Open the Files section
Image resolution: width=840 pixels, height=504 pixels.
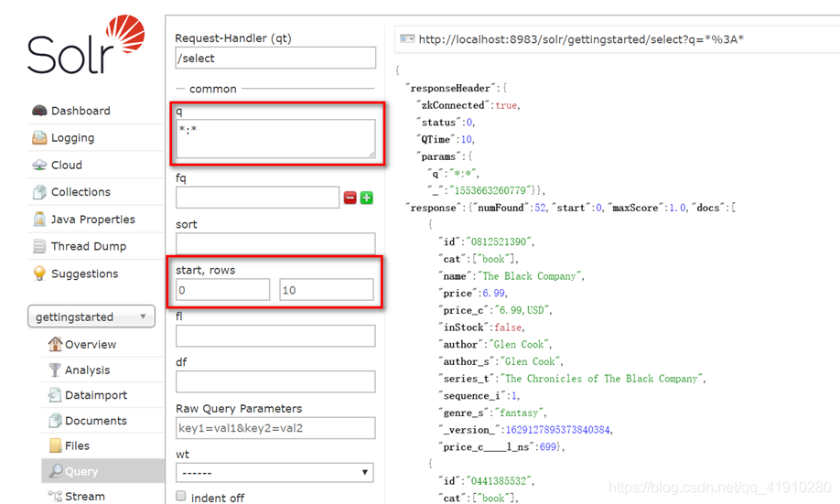point(77,445)
